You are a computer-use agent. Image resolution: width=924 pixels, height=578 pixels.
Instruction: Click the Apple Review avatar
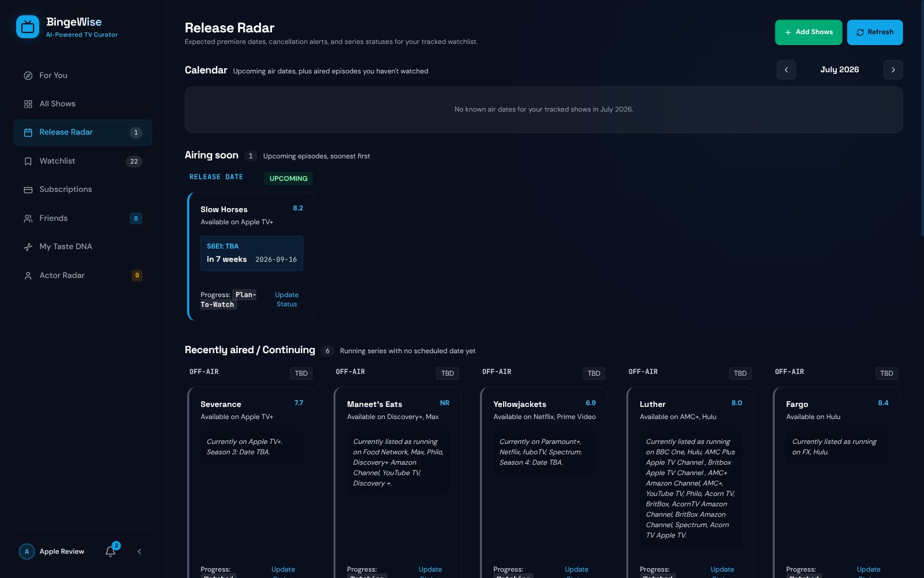pyautogui.click(x=27, y=551)
